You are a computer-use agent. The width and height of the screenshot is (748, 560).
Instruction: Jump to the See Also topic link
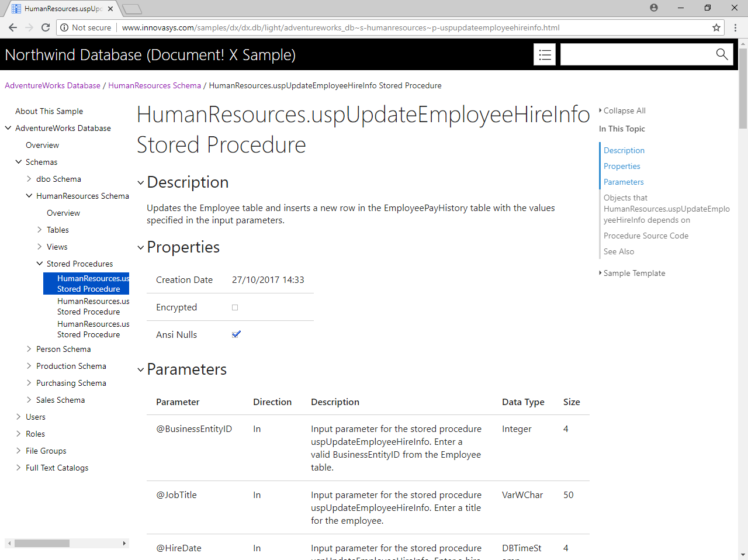click(619, 251)
